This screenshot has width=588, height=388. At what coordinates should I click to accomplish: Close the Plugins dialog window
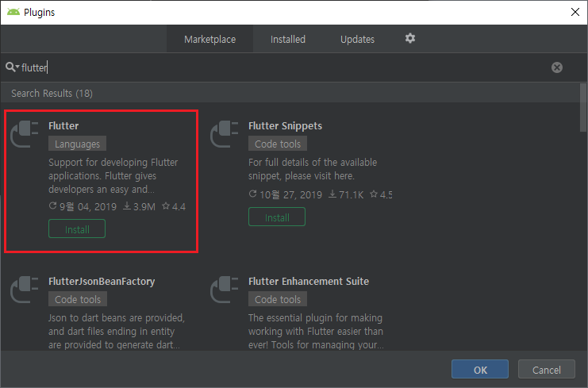(x=575, y=12)
